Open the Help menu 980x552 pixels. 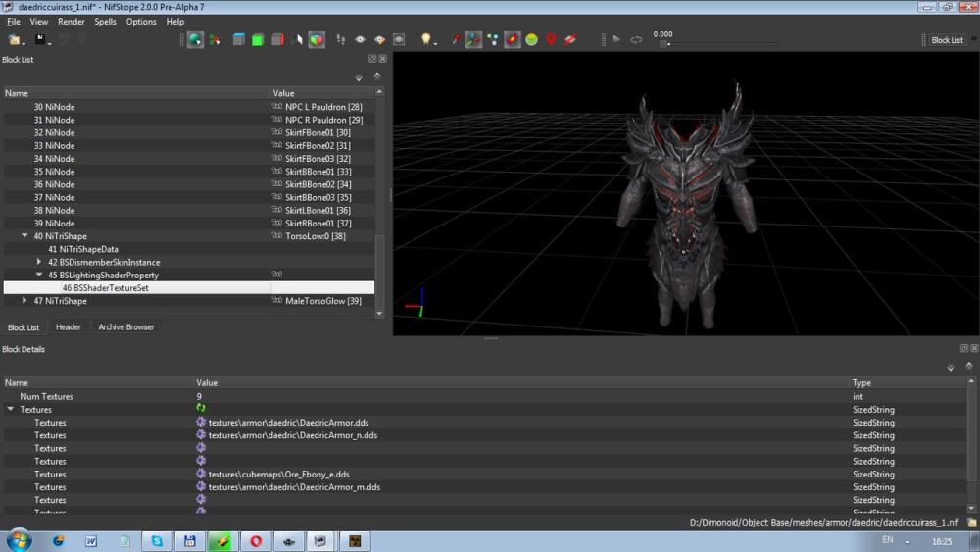pyautogui.click(x=175, y=22)
